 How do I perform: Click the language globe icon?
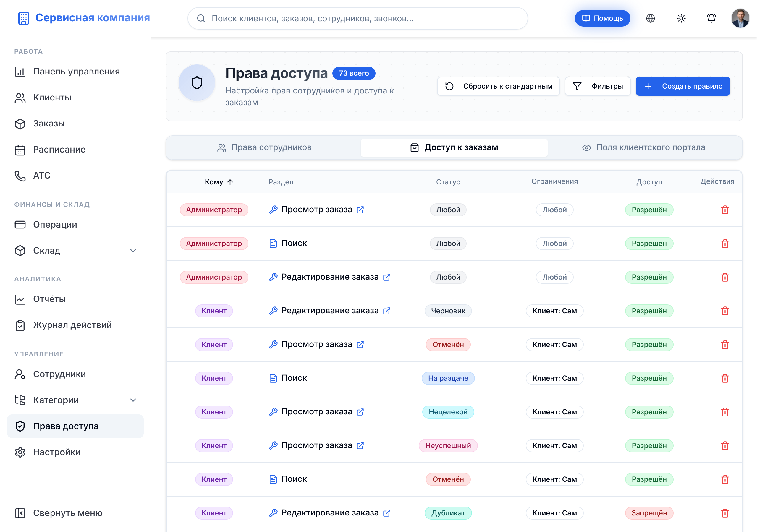click(650, 18)
